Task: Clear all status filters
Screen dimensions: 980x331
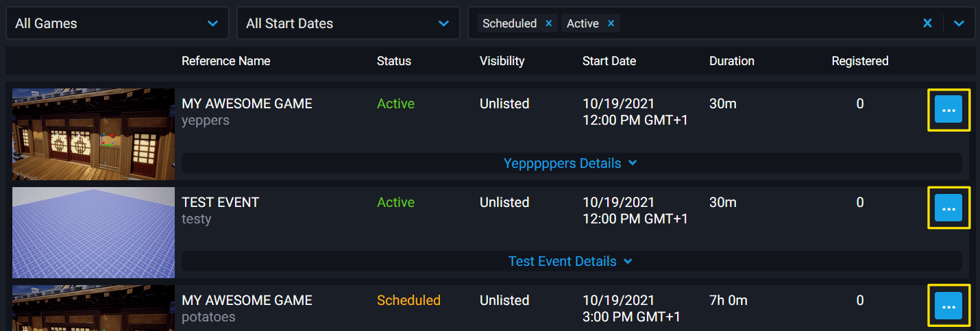Action: pos(927,23)
